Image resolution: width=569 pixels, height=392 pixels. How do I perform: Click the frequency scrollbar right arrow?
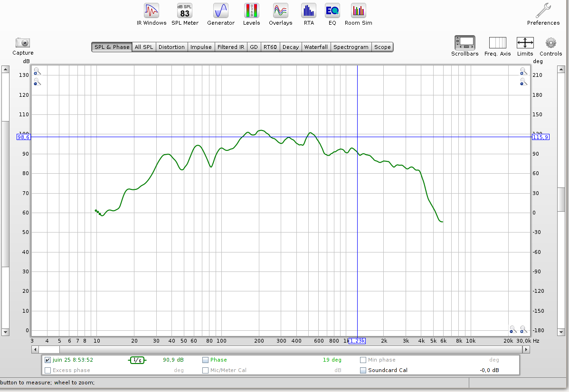[526, 350]
